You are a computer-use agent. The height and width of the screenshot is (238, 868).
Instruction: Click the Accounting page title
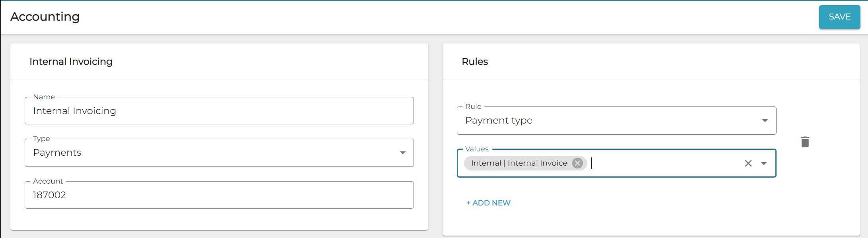click(x=45, y=17)
